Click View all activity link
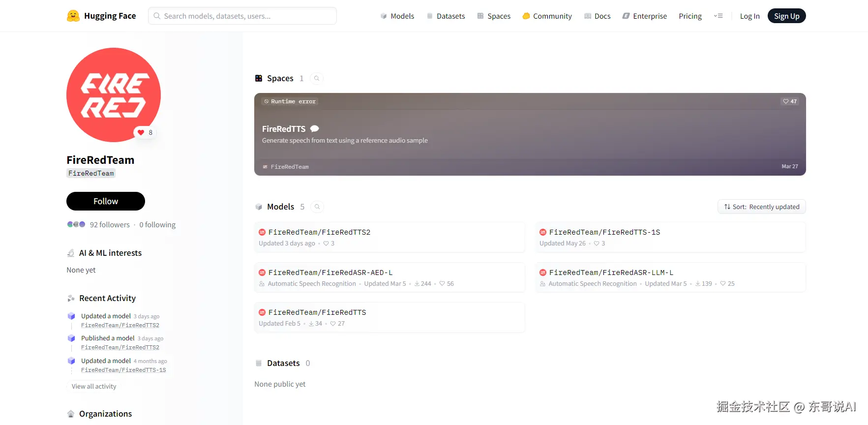Viewport: 868px width, 425px height. click(94, 387)
